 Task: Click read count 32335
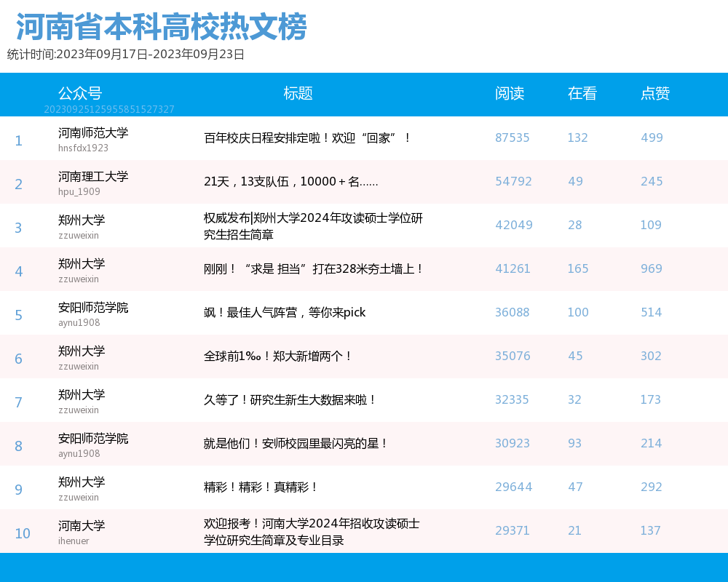[512, 399]
